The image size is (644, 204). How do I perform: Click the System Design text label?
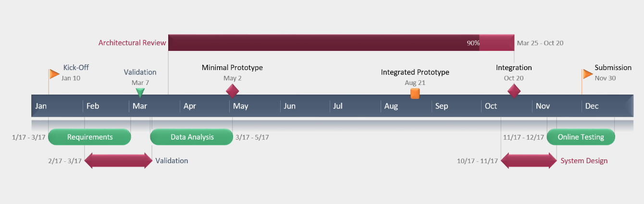click(x=584, y=161)
